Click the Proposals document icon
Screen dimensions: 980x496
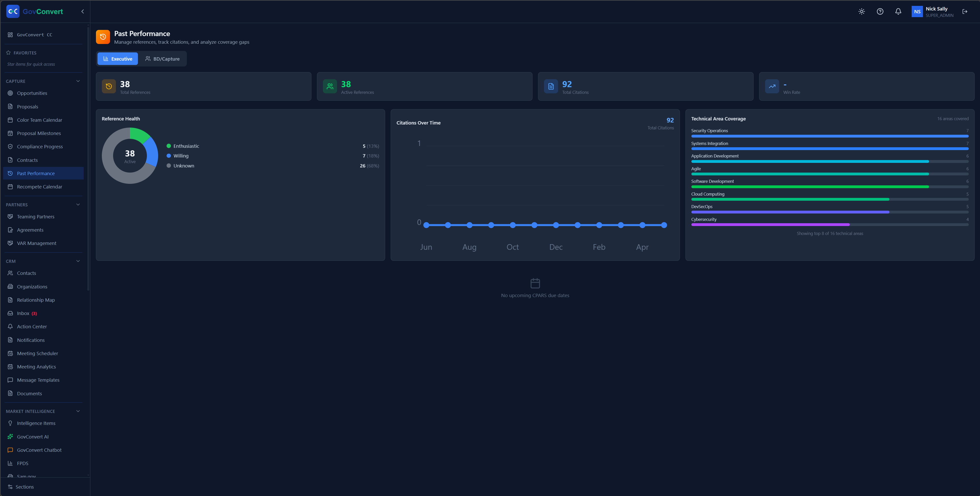pyautogui.click(x=10, y=106)
